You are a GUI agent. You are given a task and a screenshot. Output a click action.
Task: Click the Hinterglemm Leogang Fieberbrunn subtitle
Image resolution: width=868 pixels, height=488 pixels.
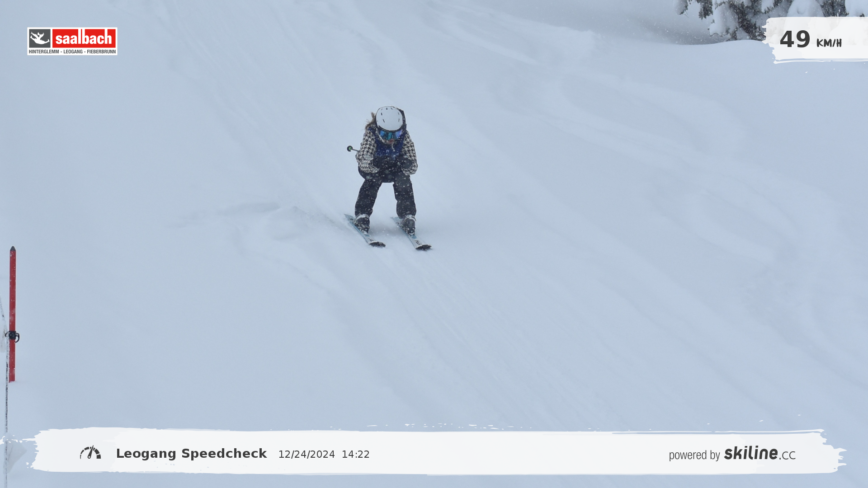pyautogui.click(x=72, y=52)
